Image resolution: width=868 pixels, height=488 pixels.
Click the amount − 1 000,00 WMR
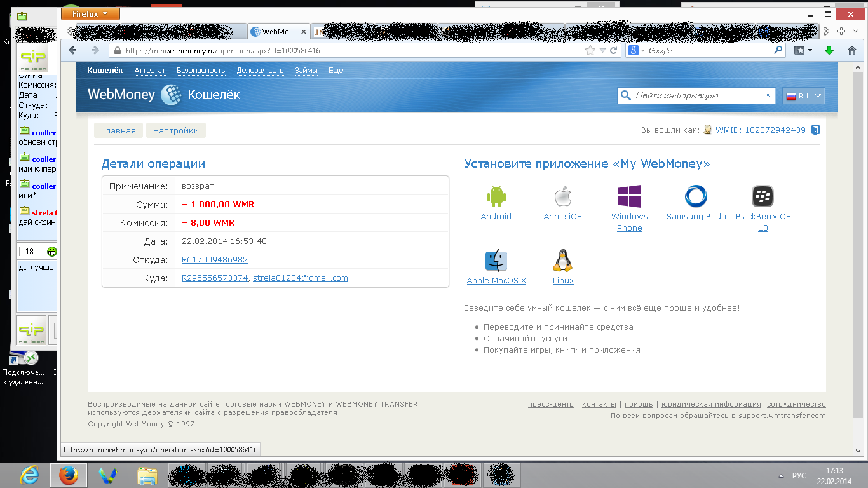tap(218, 205)
